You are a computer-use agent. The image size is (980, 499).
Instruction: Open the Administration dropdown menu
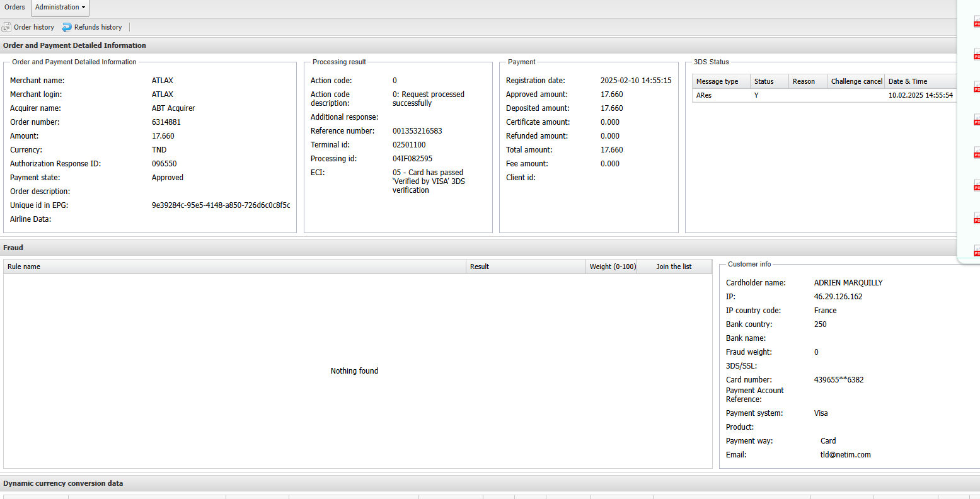[x=60, y=8]
